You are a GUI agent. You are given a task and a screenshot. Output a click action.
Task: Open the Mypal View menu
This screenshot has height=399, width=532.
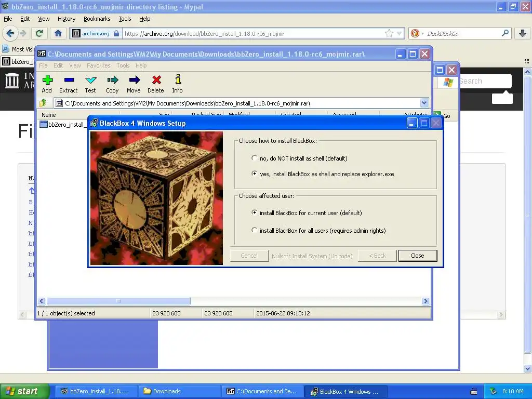(x=44, y=19)
